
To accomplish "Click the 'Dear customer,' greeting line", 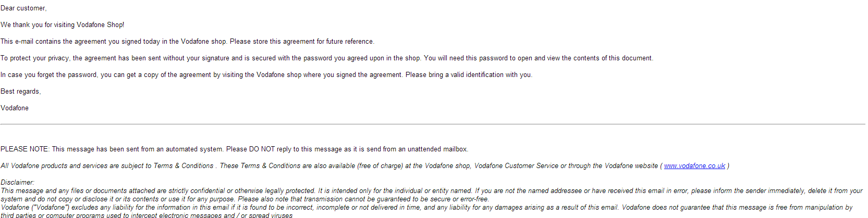I will [x=23, y=8].
